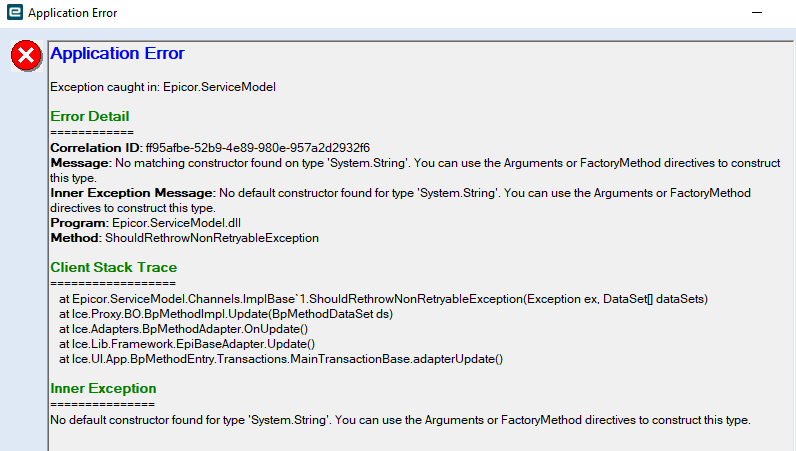The height and width of the screenshot is (451, 796).
Task: Click the Method ShouldRethrowNonRetryableException line
Action: pos(185,238)
